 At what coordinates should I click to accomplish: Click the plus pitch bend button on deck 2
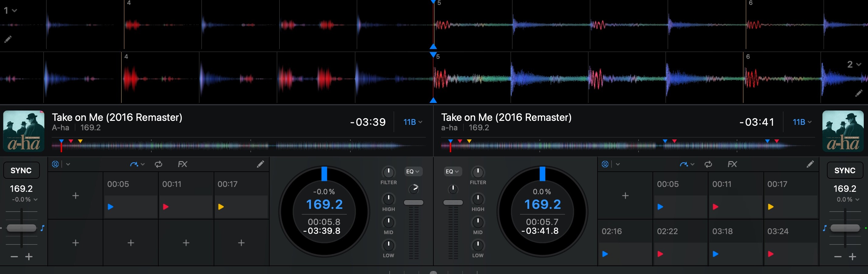tap(852, 257)
